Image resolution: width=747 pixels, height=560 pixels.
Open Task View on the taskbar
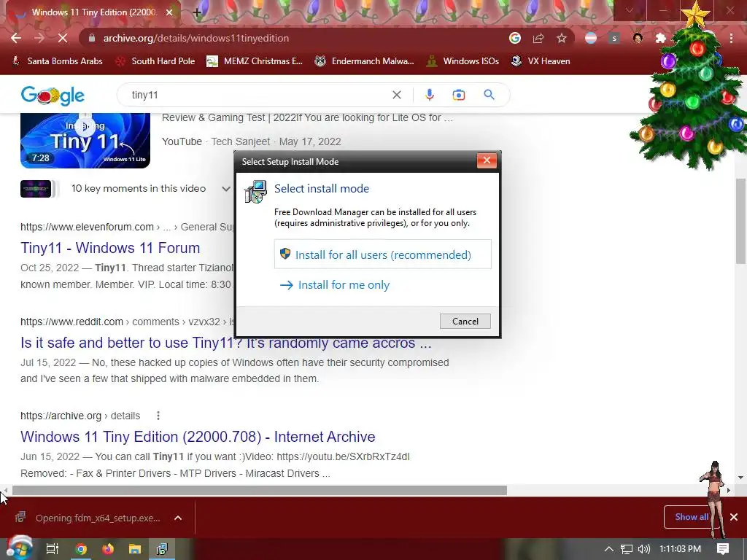[53, 549]
